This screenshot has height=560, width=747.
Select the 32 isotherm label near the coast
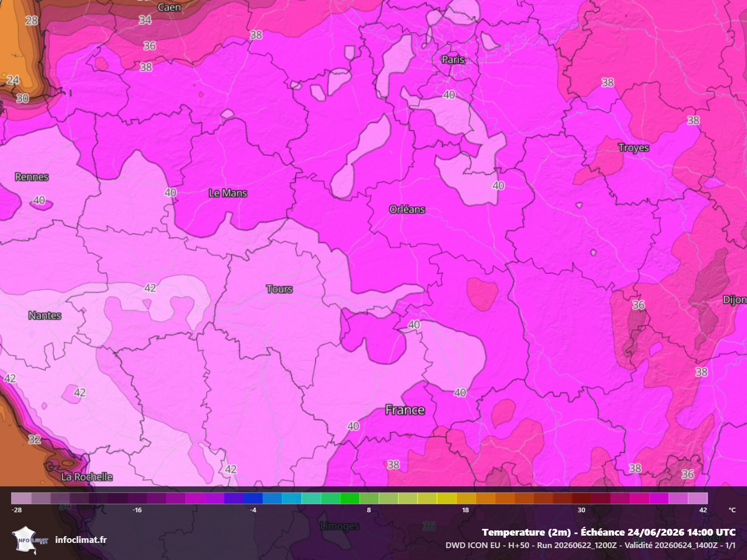34,440
